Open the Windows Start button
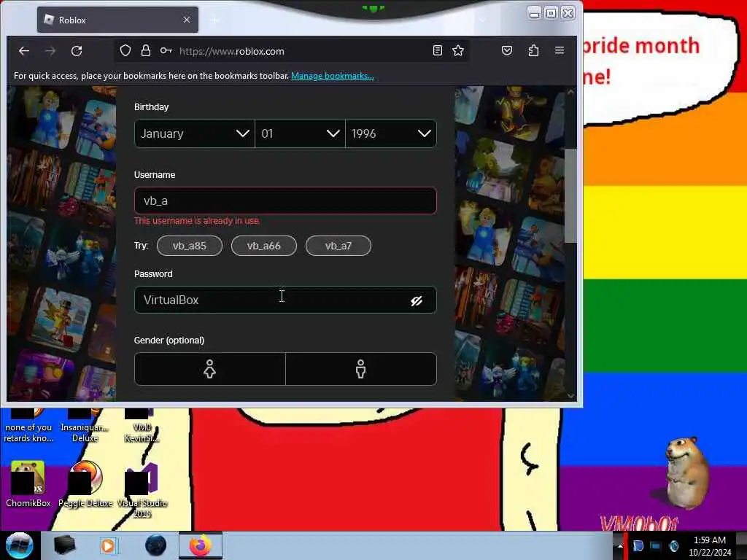Image resolution: width=747 pixels, height=560 pixels. (20, 545)
